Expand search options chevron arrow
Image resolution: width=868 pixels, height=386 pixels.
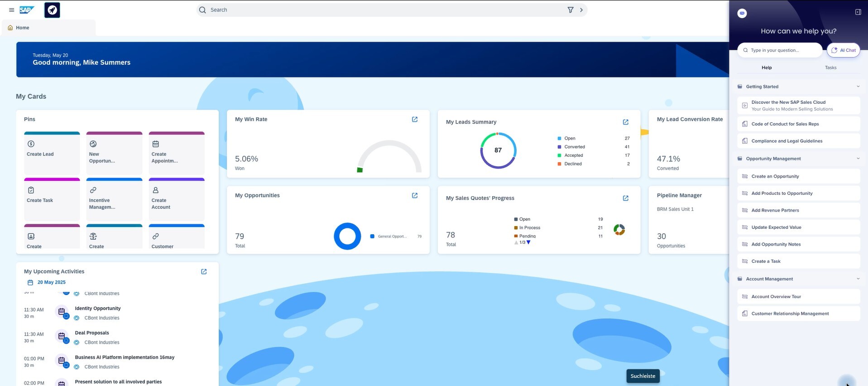click(x=581, y=10)
